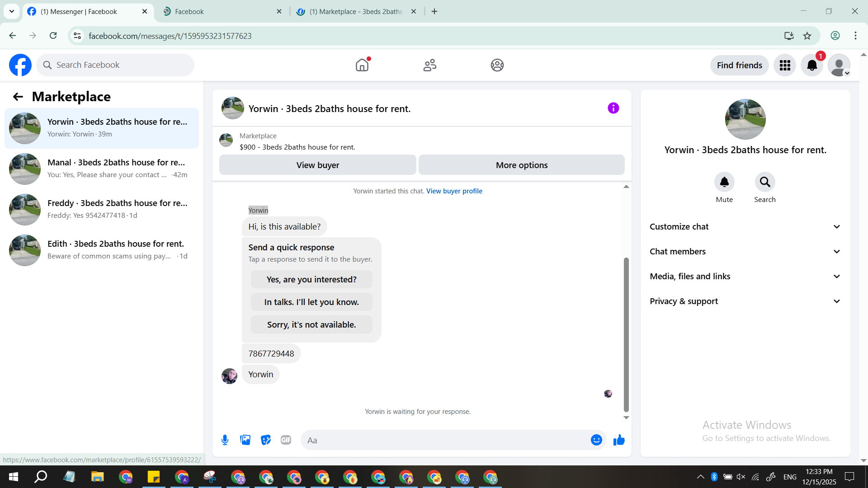The height and width of the screenshot is (488, 868).
Task: Expand Chat members section
Action: point(745,252)
